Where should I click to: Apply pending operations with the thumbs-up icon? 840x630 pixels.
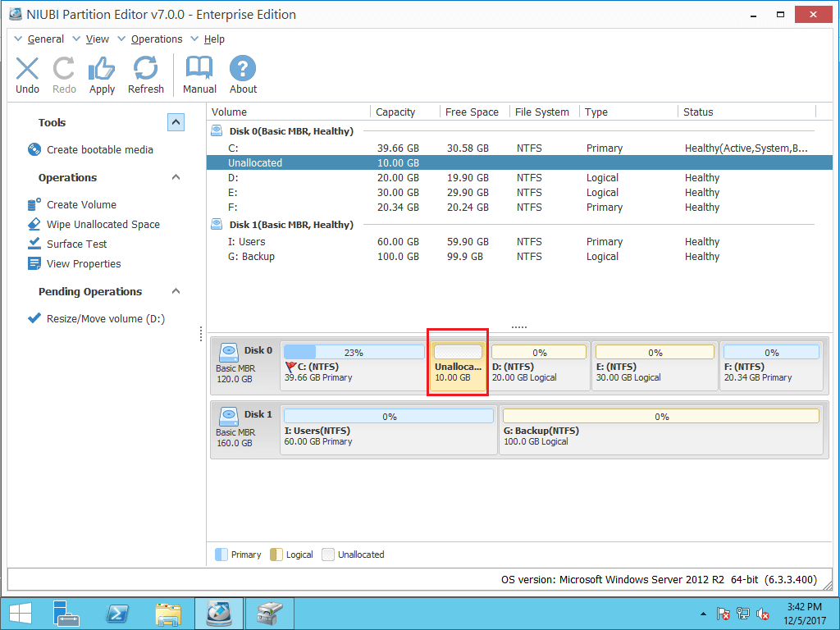click(x=102, y=69)
